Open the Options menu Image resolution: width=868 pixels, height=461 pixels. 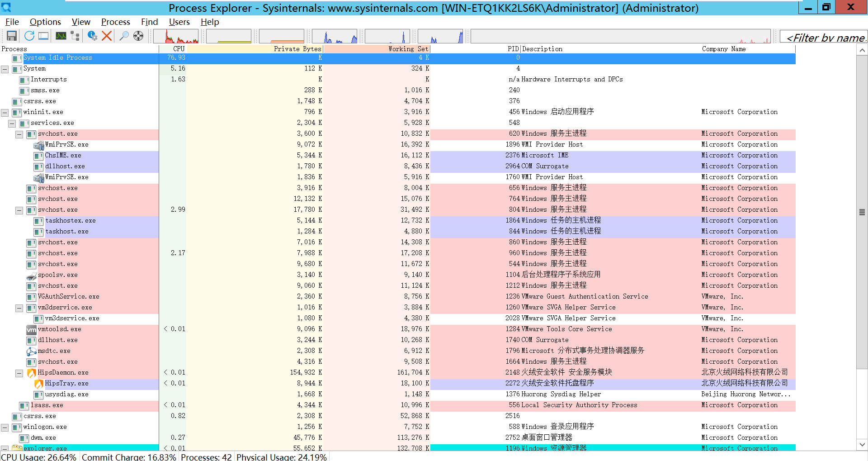click(45, 22)
